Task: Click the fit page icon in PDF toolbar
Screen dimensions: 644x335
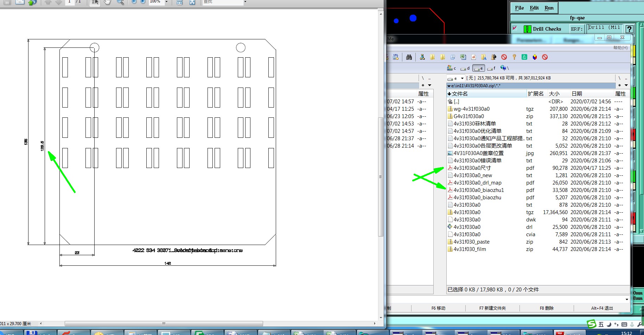Action: [x=192, y=2]
